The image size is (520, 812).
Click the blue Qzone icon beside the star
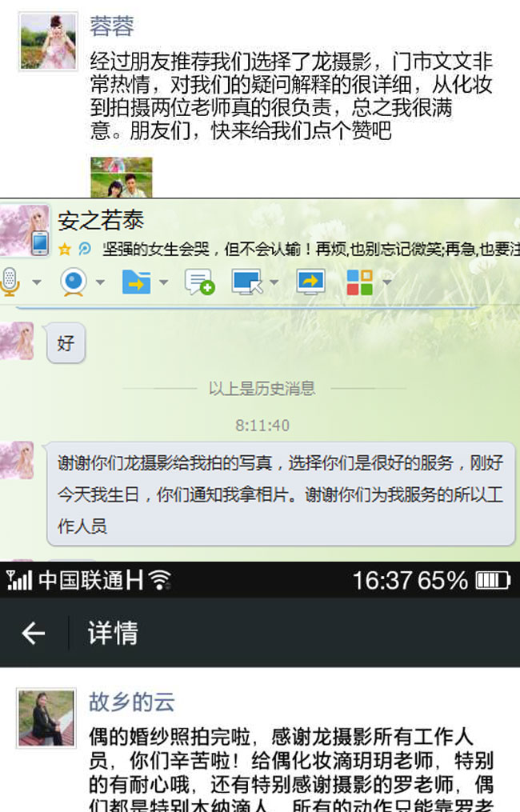85,250
